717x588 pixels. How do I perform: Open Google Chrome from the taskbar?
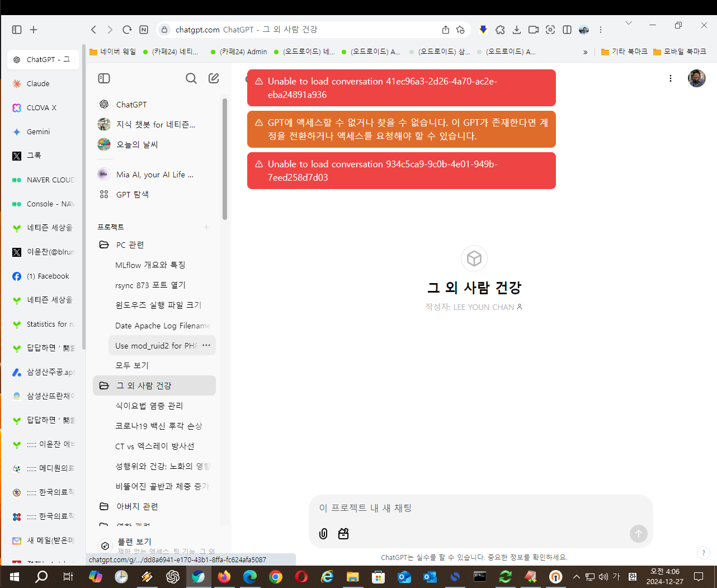276,577
